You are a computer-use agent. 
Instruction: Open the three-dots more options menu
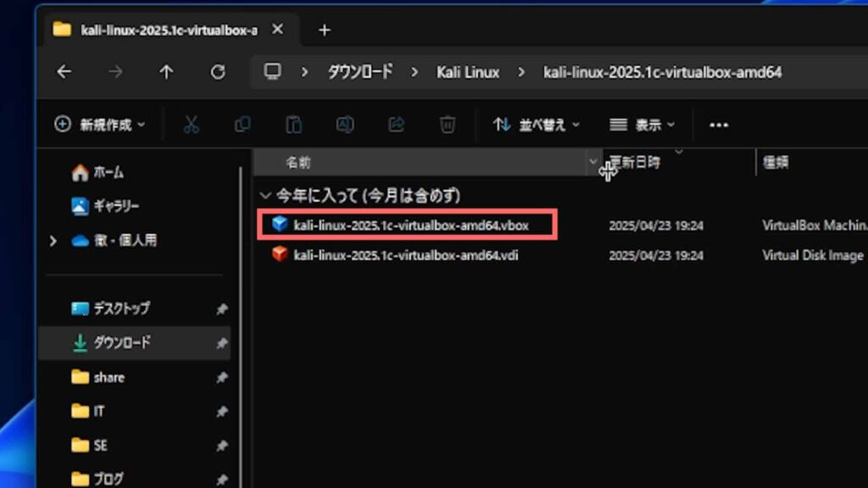click(x=719, y=125)
